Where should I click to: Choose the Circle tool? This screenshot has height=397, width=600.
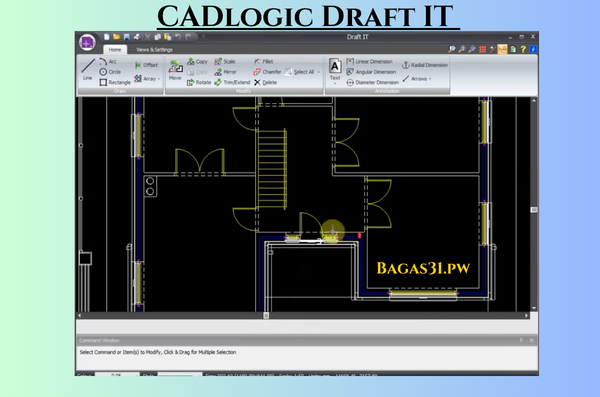point(110,72)
